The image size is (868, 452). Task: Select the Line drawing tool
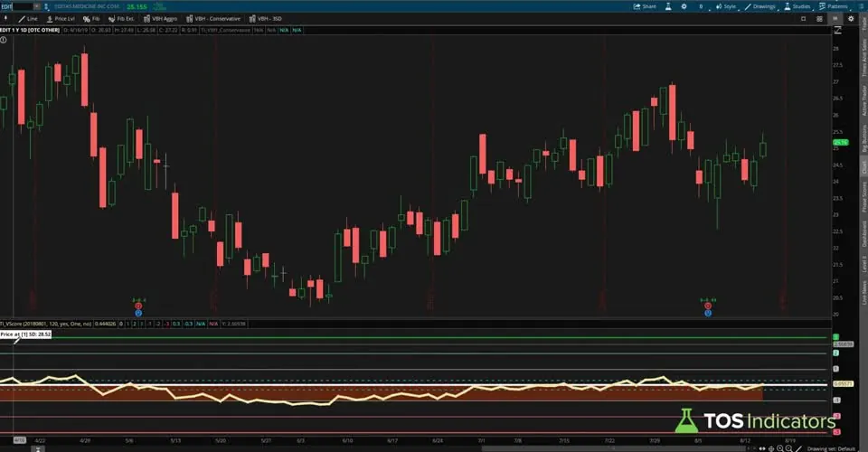click(x=28, y=18)
